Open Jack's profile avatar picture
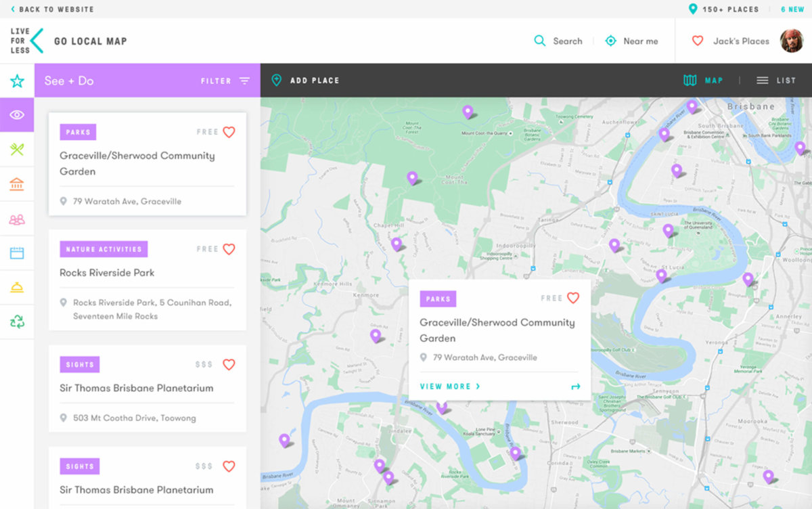 [791, 41]
